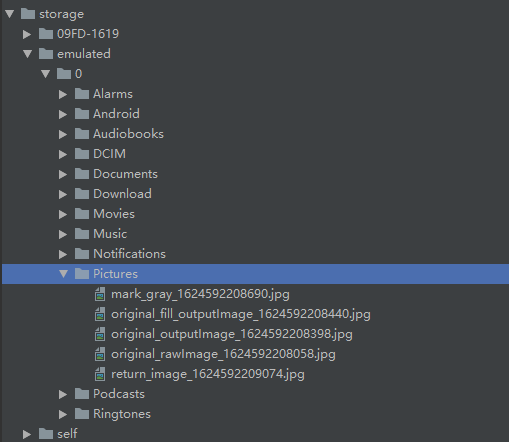Click the Android folder icon
The height and width of the screenshot is (442, 509).
[82, 114]
